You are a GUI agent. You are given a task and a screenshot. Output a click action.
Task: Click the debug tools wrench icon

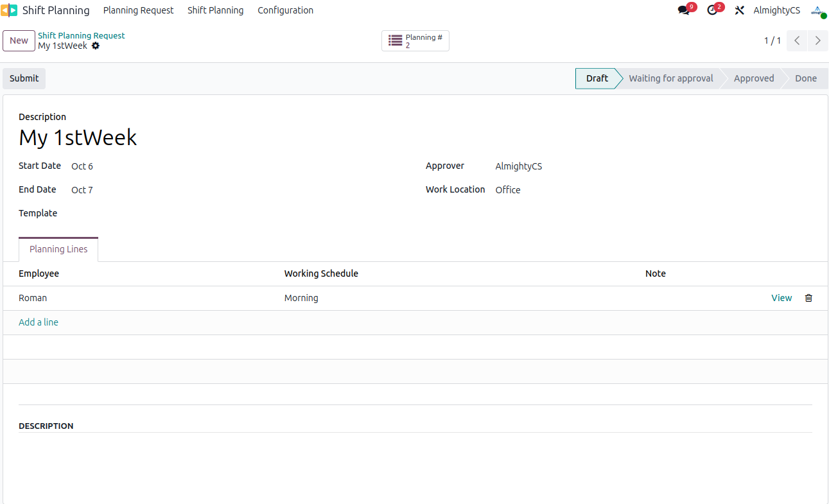[740, 10]
